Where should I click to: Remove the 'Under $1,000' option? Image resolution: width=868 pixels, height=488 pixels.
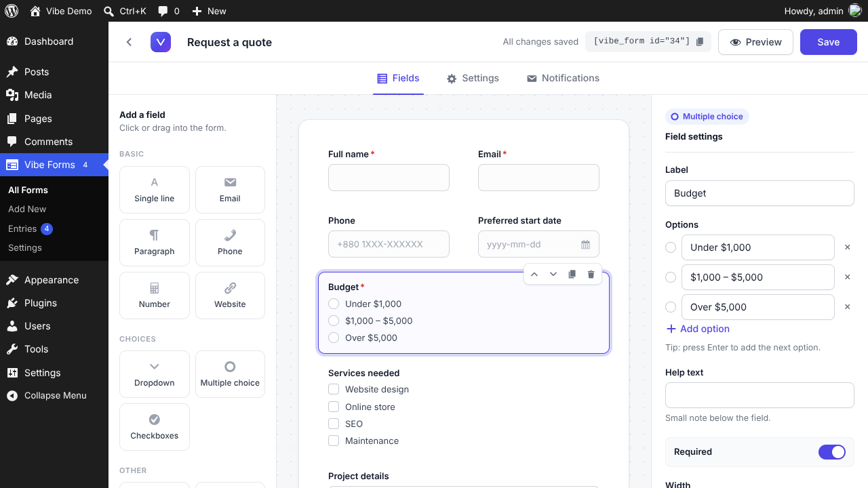[x=847, y=247]
